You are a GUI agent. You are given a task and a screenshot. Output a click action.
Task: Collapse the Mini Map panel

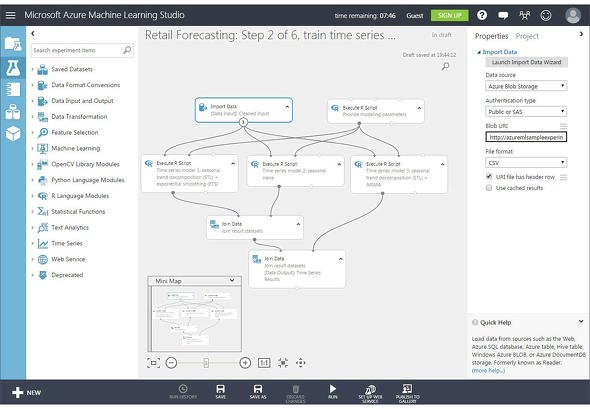(232, 280)
